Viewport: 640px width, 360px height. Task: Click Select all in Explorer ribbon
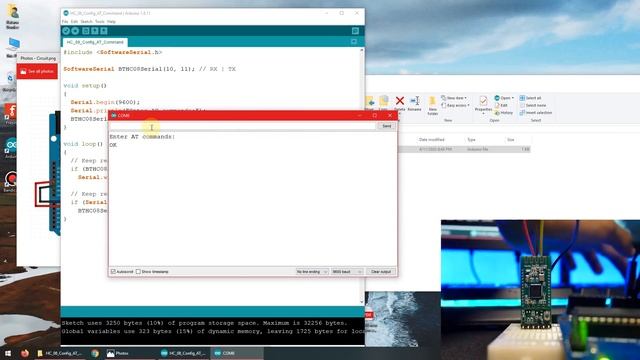[530, 98]
